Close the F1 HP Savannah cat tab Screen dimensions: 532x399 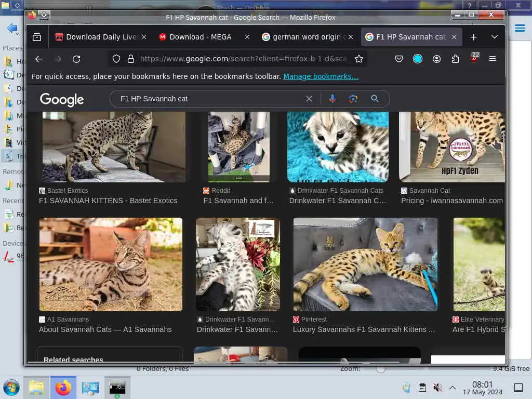tap(454, 37)
